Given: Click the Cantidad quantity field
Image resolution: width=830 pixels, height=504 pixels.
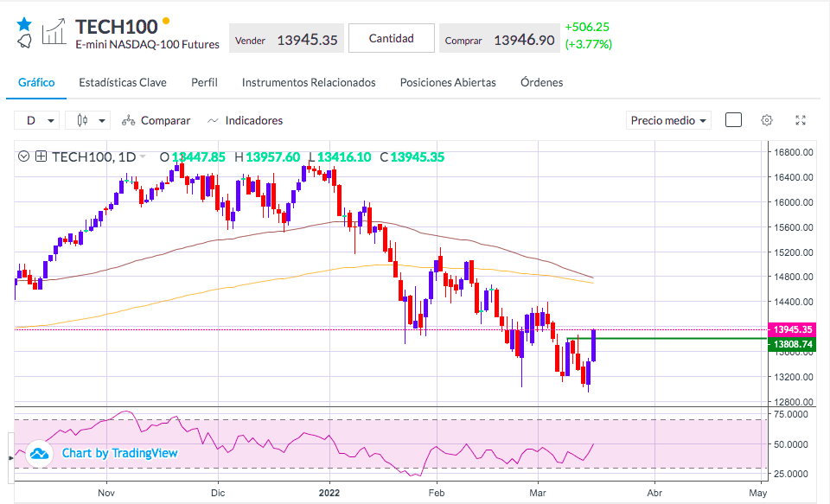Looking at the screenshot, I should 391,38.
